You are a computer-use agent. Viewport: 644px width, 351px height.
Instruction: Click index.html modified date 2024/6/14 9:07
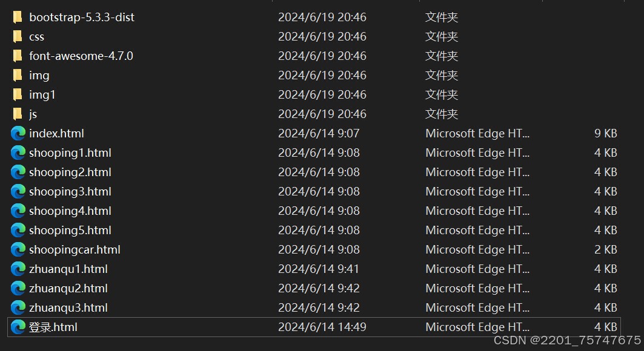tap(318, 133)
